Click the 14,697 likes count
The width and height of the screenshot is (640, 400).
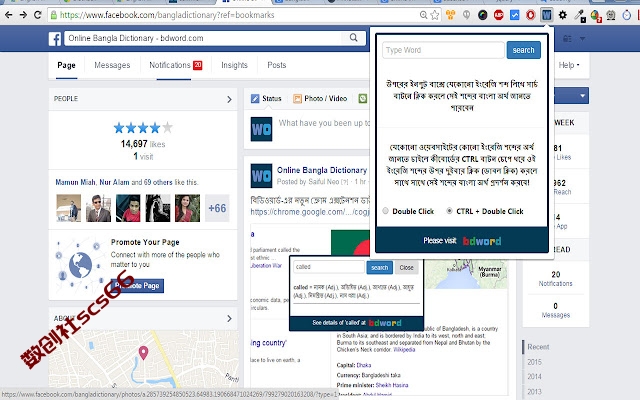pyautogui.click(x=143, y=144)
